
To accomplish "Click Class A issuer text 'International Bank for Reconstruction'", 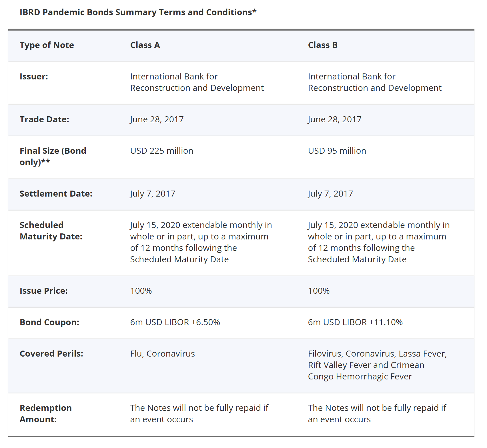I will (x=197, y=82).
